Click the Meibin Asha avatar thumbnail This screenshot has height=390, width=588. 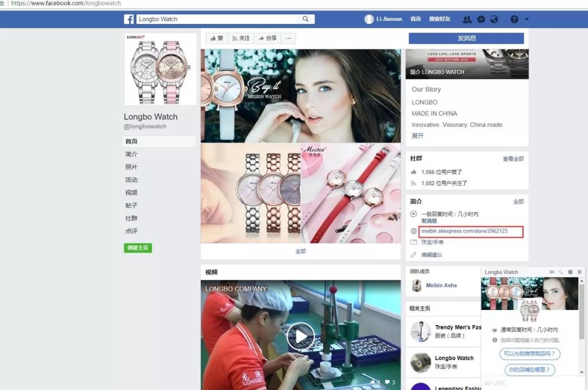coord(416,285)
